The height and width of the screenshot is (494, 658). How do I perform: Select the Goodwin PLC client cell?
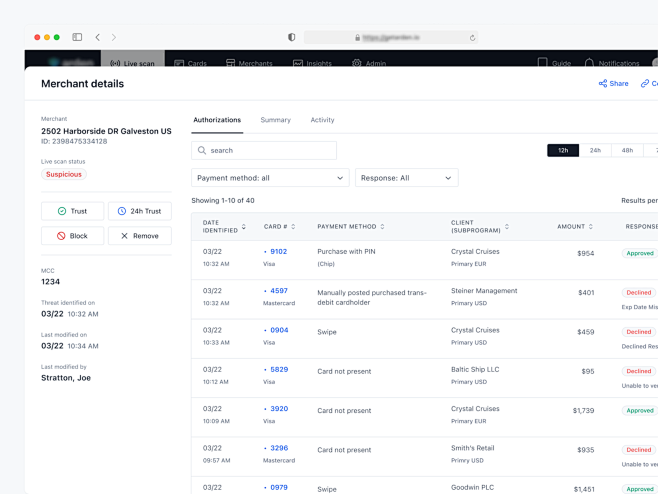pos(472,487)
